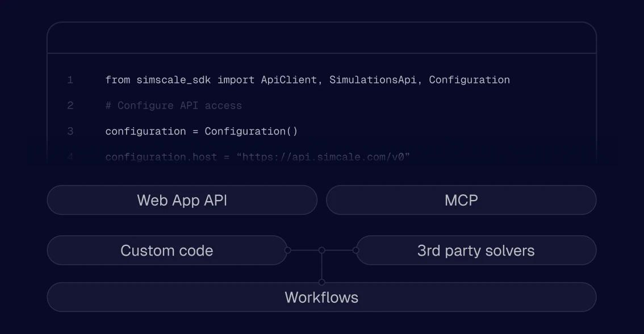Select the simscale_sdk import code line
Screen dimensions: 644x334
(308, 80)
